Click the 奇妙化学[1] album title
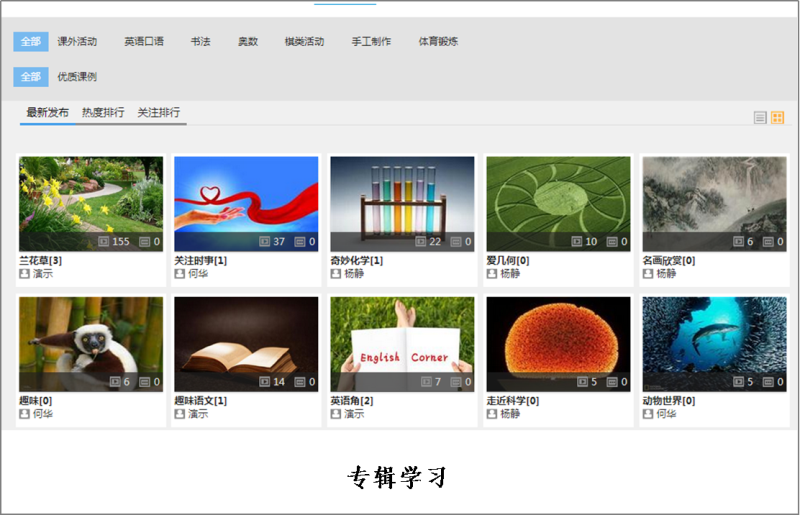800x515 pixels. coord(357,260)
